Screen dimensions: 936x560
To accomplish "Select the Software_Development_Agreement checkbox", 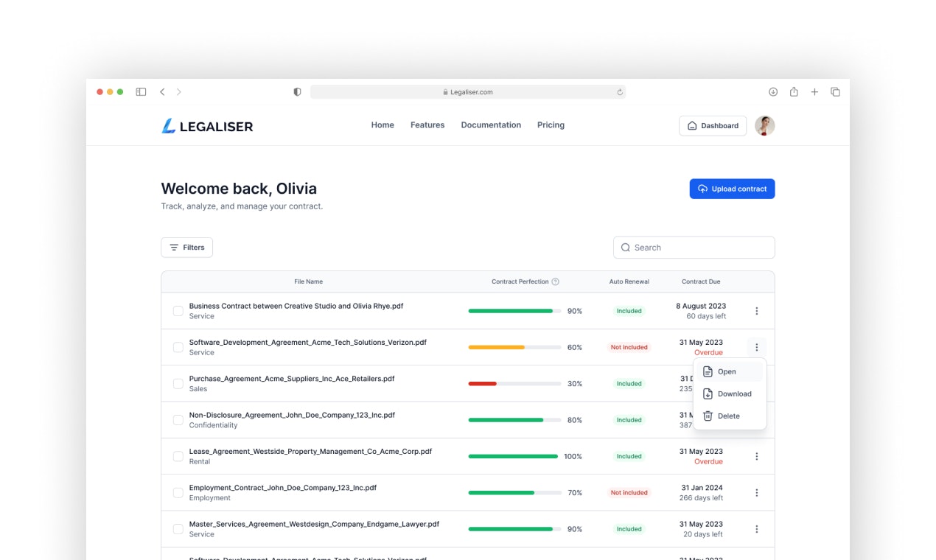I will tap(178, 347).
